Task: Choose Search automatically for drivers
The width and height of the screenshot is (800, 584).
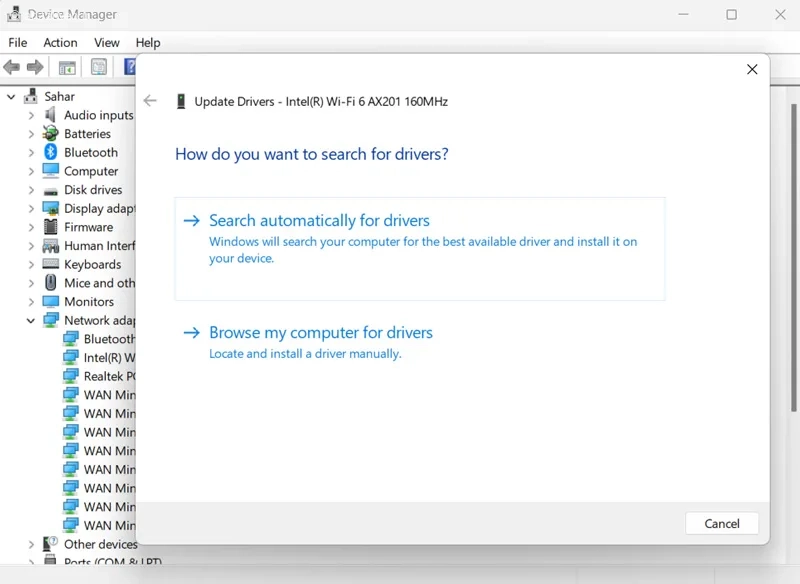Action: pyautogui.click(x=319, y=221)
